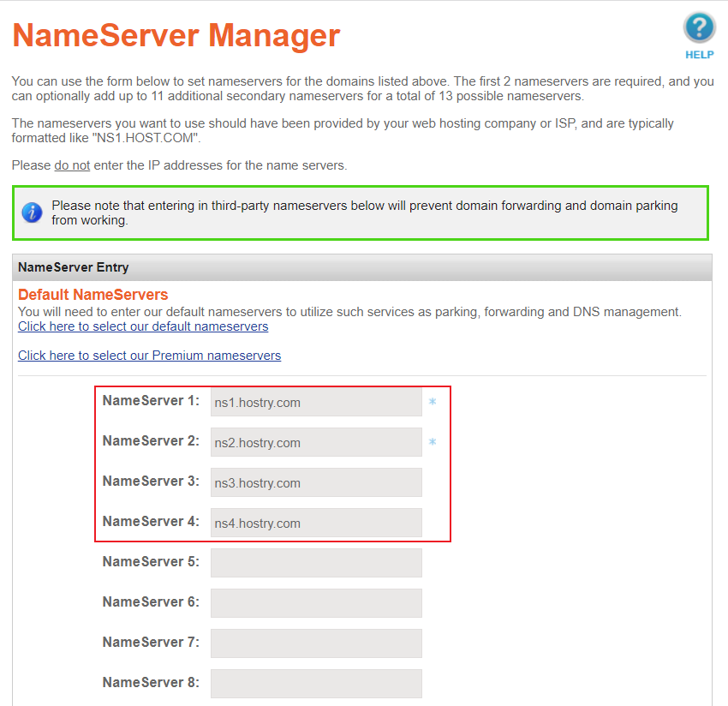Click the third-party nameservers notice text
The height and width of the screenshot is (706, 728).
[x=365, y=212]
